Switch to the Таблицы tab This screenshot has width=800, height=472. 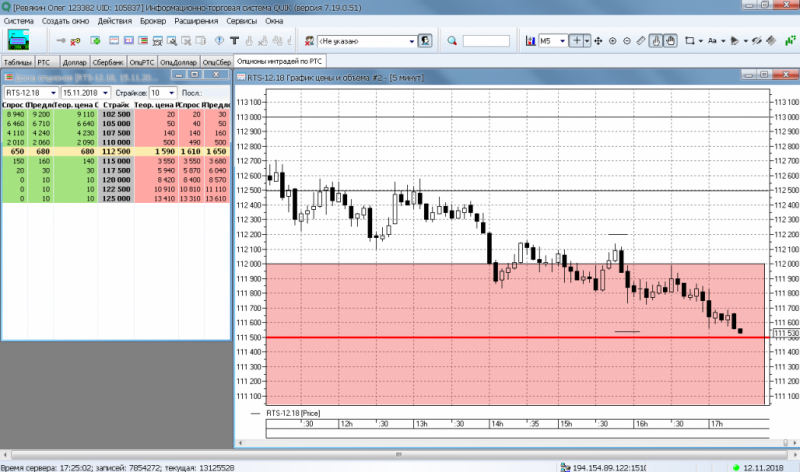pyautogui.click(x=17, y=62)
